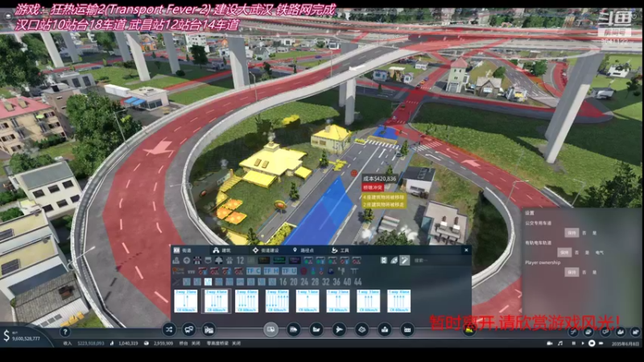Select the 44 width filter
This screenshot has width=644, height=362.
[357, 282]
